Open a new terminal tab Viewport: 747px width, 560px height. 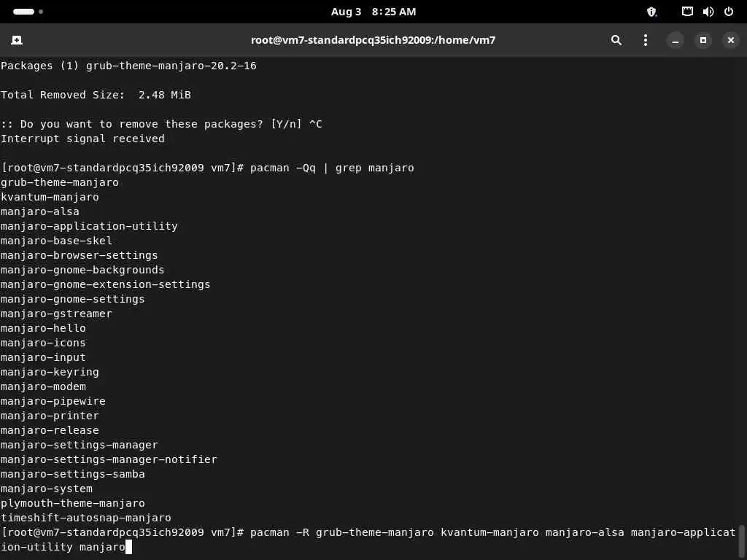17,40
